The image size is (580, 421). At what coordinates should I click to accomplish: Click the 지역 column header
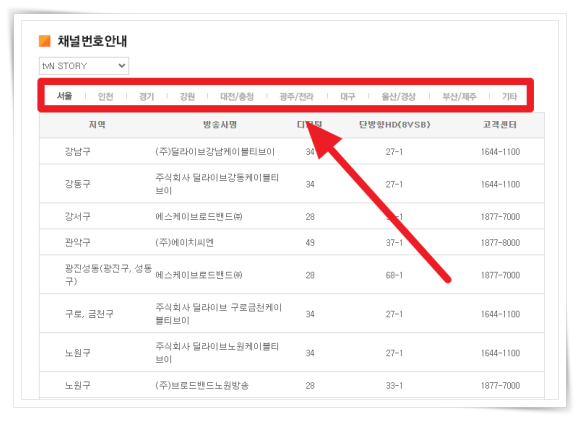97,125
